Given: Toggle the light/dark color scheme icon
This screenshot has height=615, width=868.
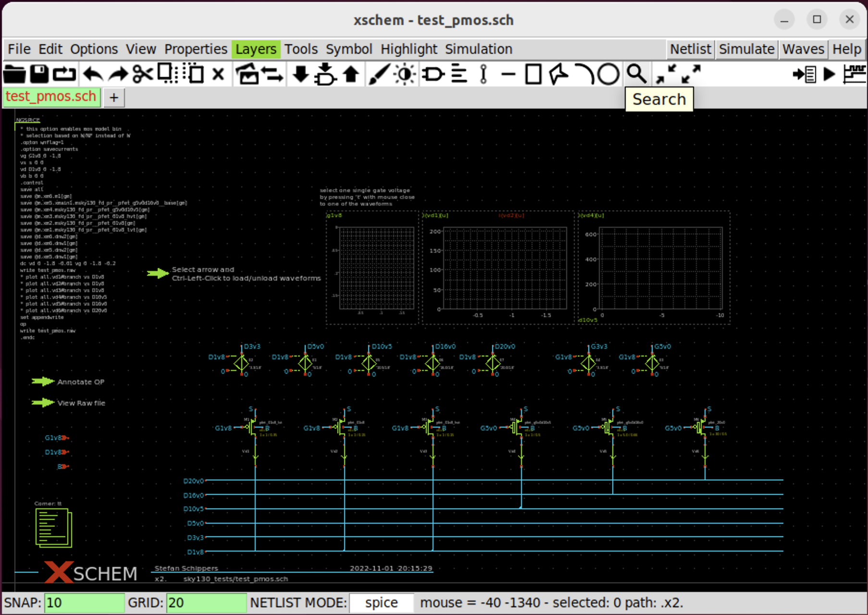Looking at the screenshot, I should pyautogui.click(x=405, y=74).
